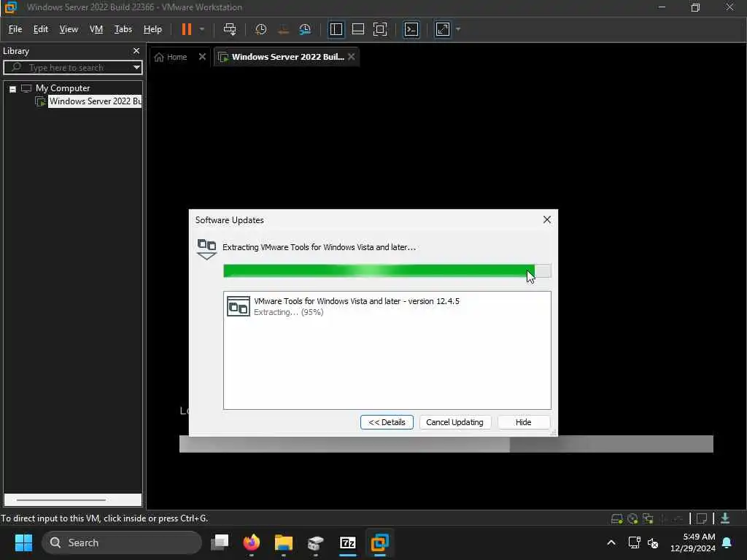The height and width of the screenshot is (560, 747).
Task: Click the muted volume tray icon
Action: click(x=653, y=542)
